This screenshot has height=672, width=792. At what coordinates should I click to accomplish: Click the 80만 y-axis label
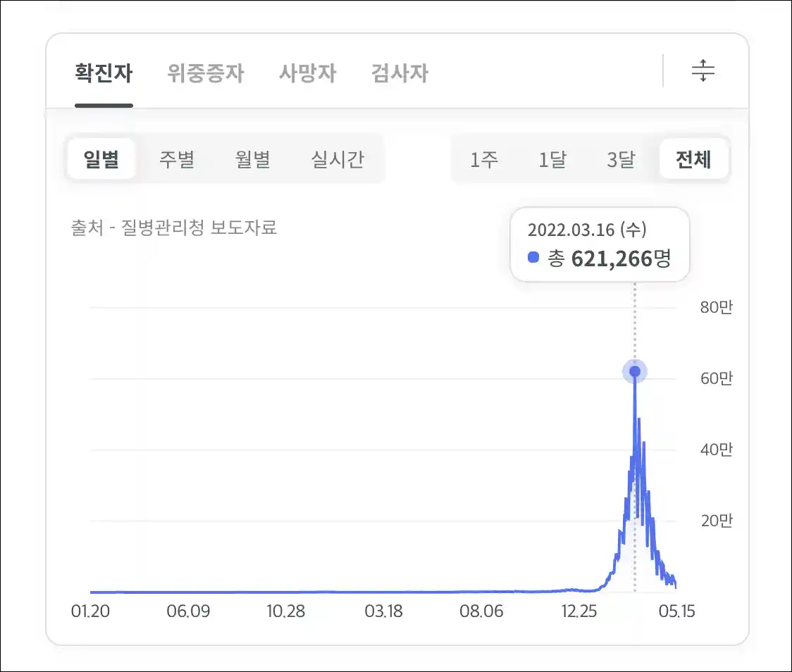tap(716, 307)
